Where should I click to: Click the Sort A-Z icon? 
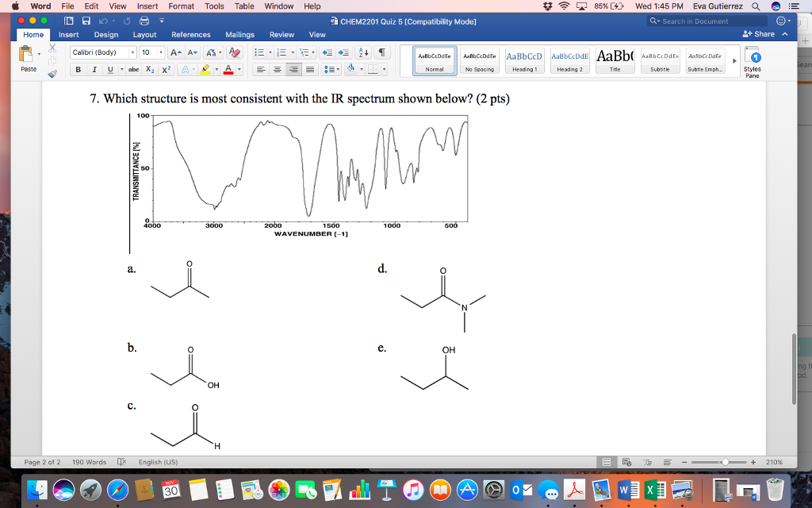click(x=363, y=52)
